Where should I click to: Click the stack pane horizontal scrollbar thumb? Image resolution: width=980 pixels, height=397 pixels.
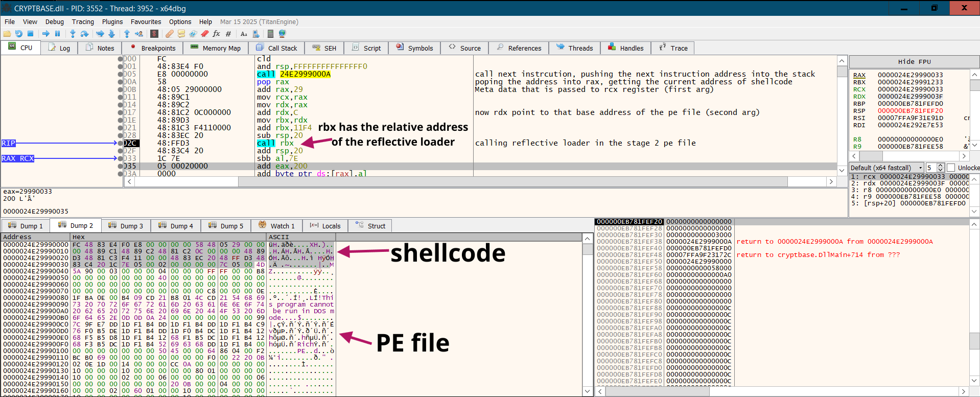[657, 391]
